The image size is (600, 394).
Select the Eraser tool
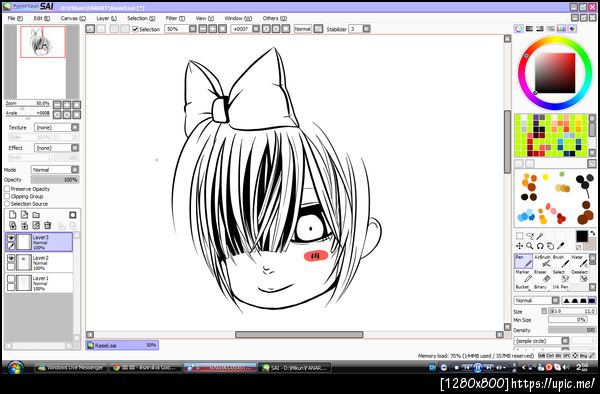tap(542, 276)
